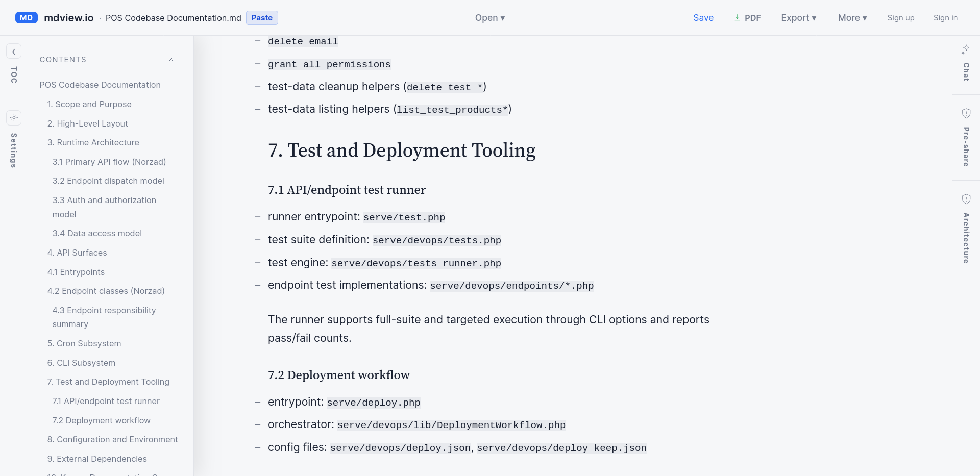Expand the More dropdown menu
This screenshot has height=476, width=980.
(852, 18)
